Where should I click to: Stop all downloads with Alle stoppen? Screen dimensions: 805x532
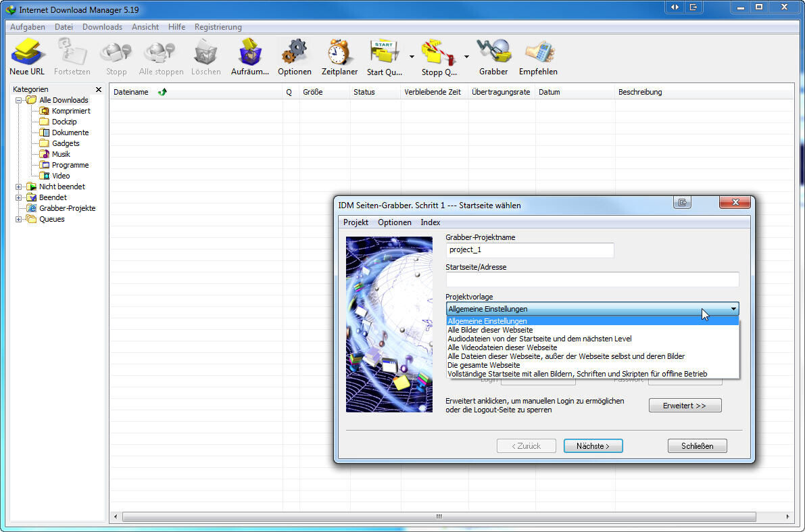click(x=160, y=54)
